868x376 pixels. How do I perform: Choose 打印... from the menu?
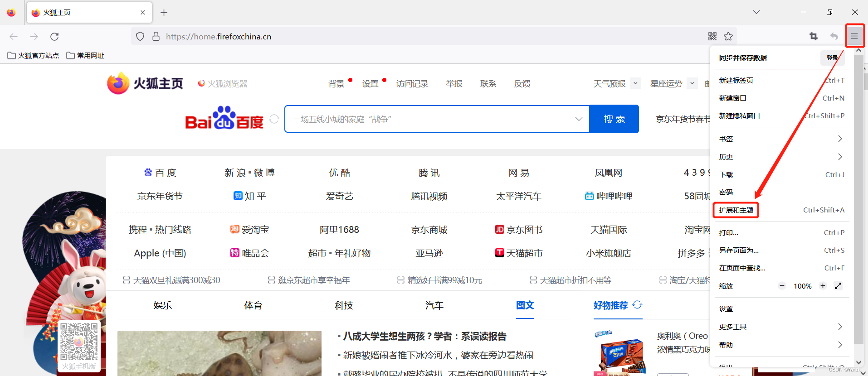point(781,232)
